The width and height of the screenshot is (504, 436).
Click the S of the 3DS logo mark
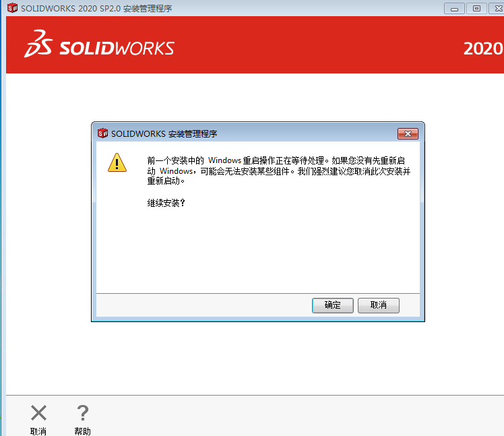[45, 46]
